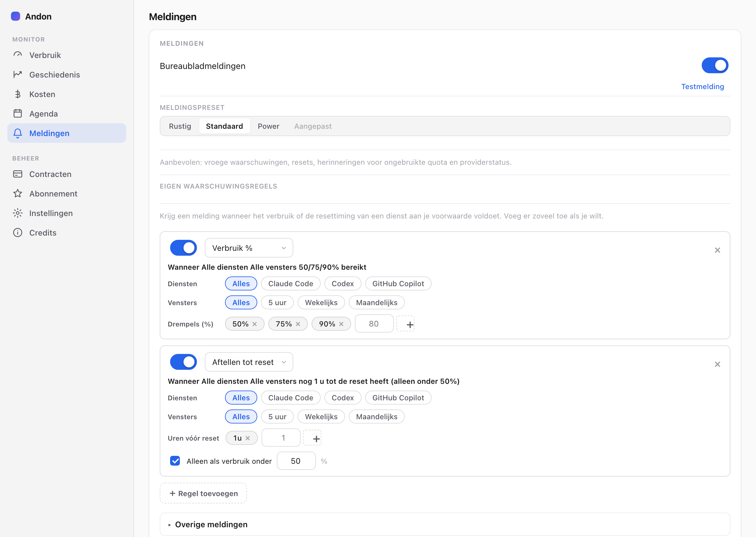Select Alles services in Verbruik % rule
The height and width of the screenshot is (537, 756).
click(241, 283)
